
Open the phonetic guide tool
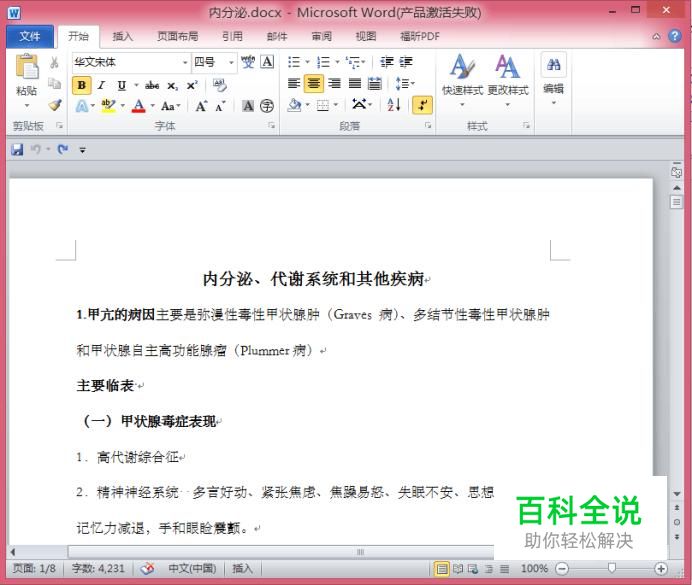pos(248,62)
